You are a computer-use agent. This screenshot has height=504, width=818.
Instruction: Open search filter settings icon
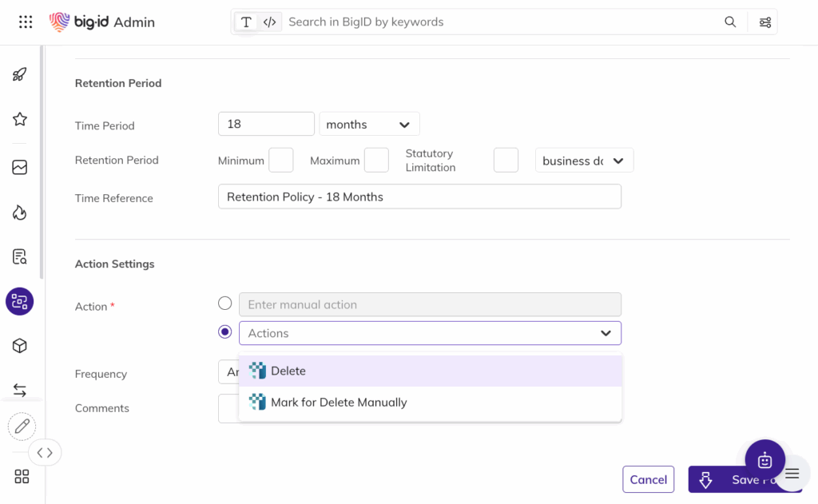[764, 22]
